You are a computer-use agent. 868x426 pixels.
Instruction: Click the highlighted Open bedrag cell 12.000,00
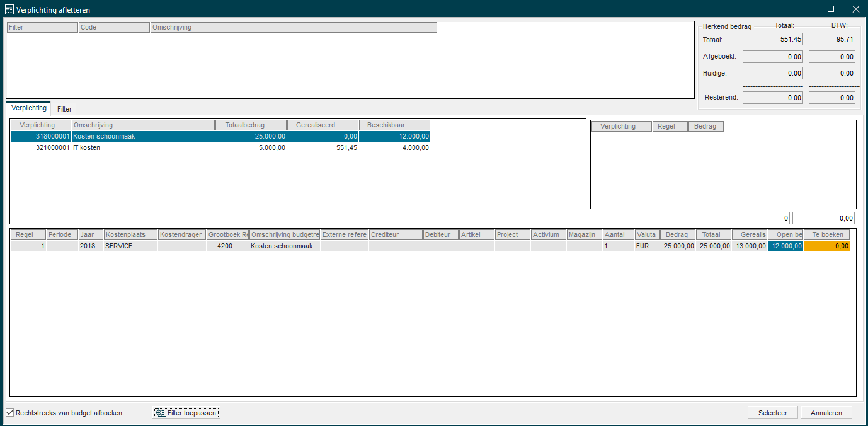pyautogui.click(x=785, y=246)
